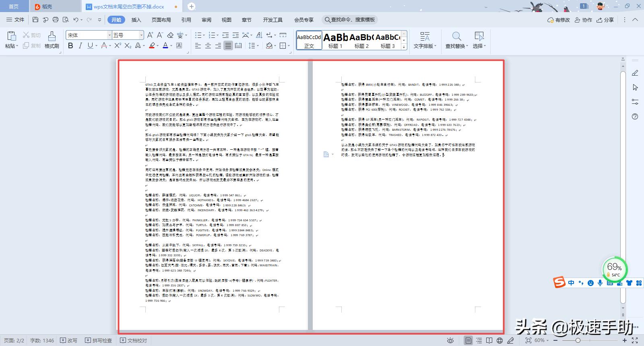Apply the 标题 1 heading style
The height and width of the screenshot is (346, 644).
click(x=335, y=40)
